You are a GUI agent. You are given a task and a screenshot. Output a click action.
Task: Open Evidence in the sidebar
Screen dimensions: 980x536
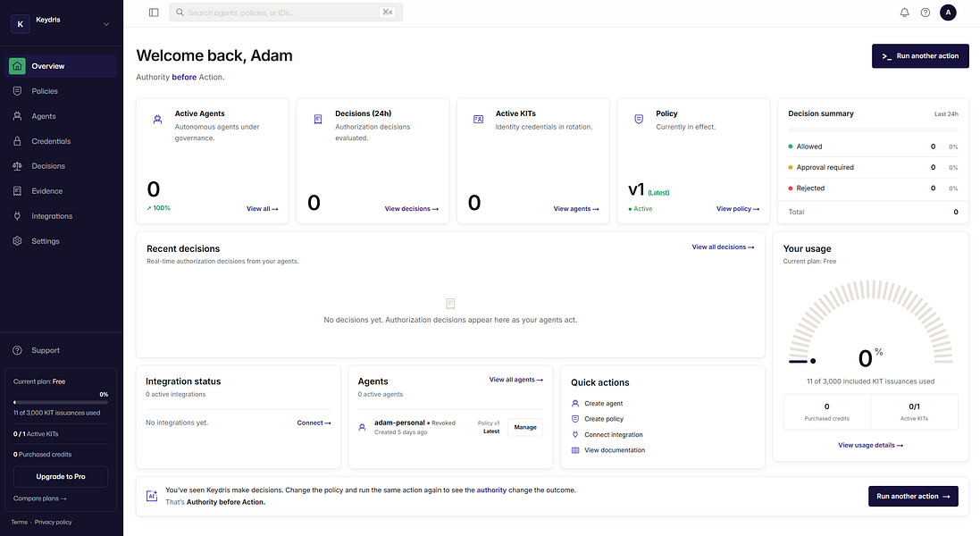62,191
